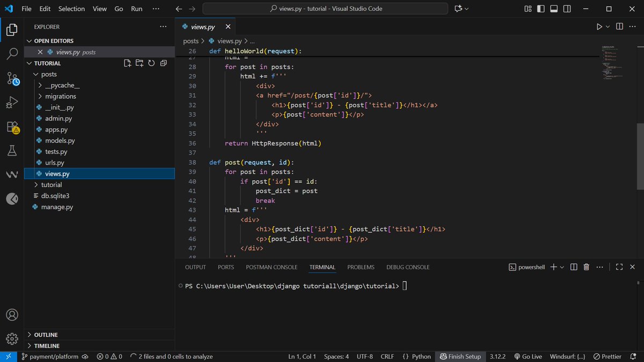Image resolution: width=644 pixels, height=362 pixels.
Task: Open the File menu
Action: click(26, 9)
